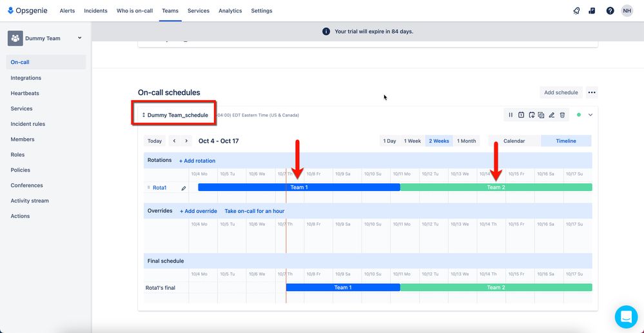Select On-call in sidebar
This screenshot has width=644, height=333.
point(46,63)
